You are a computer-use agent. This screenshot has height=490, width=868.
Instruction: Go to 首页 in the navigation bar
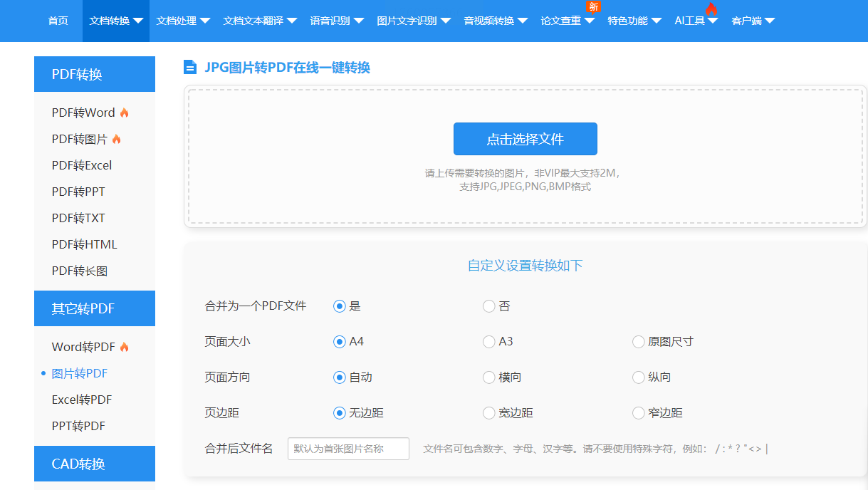58,21
